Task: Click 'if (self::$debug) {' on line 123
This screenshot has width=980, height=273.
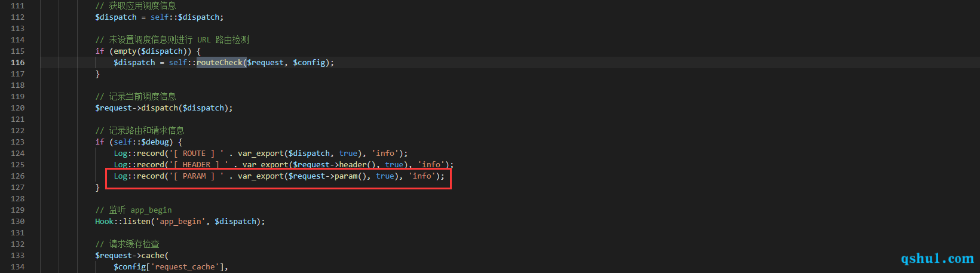Action: pyautogui.click(x=139, y=142)
